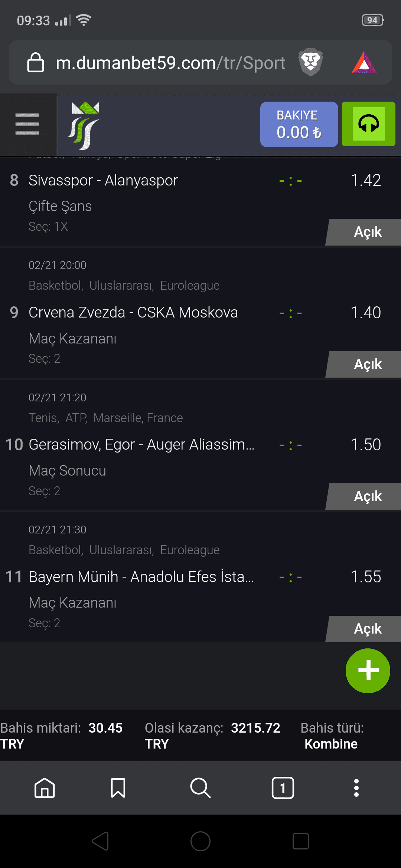Tap the m.dumanbet59.com address bar

pyautogui.click(x=170, y=63)
